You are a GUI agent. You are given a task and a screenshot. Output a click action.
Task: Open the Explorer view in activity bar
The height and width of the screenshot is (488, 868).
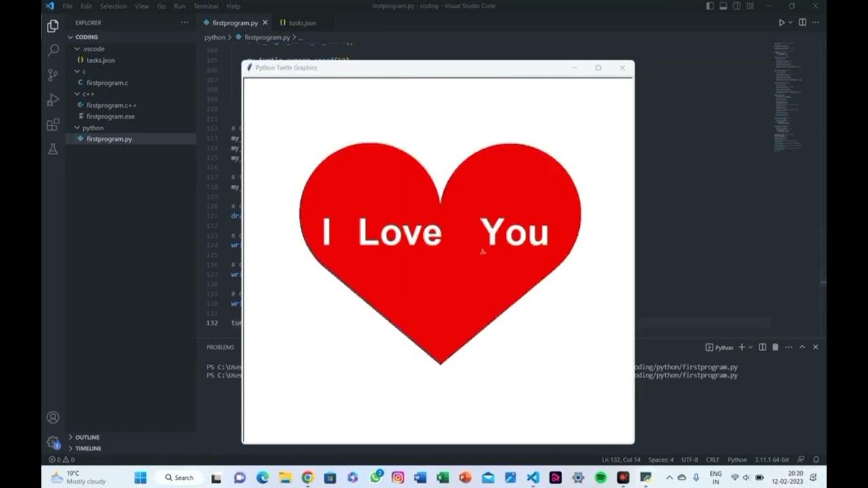point(53,26)
